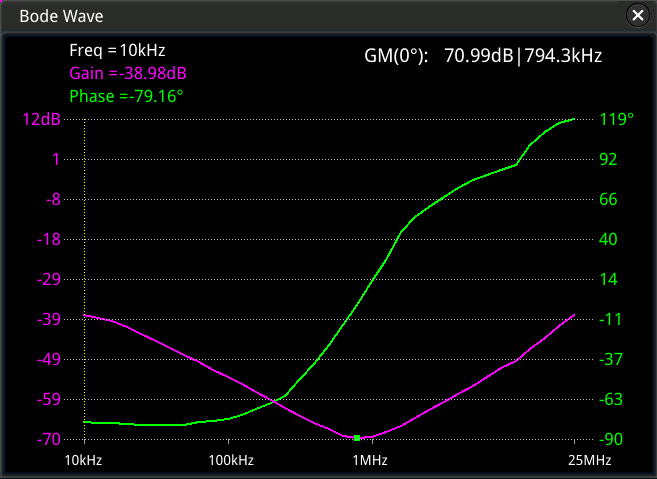Click the 14 phase axis label
Image resolution: width=657 pixels, height=479 pixels.
point(608,280)
